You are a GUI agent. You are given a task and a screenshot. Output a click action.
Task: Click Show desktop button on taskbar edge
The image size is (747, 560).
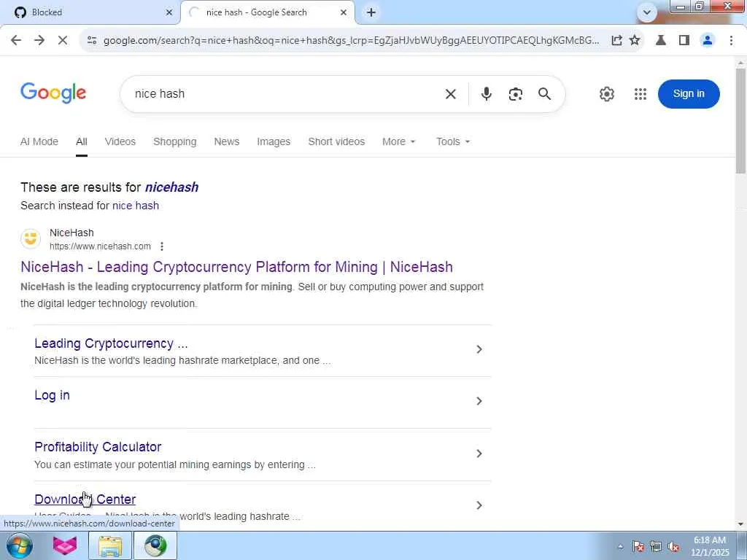(x=742, y=545)
